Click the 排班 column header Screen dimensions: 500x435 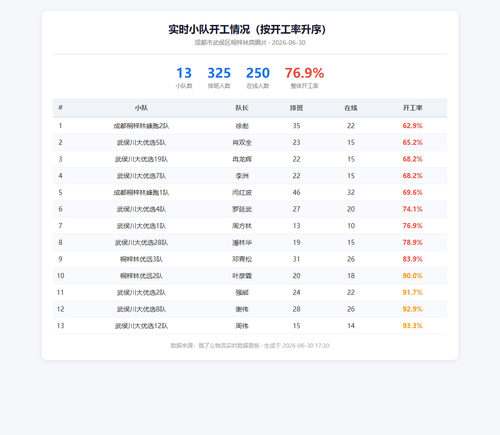(296, 108)
